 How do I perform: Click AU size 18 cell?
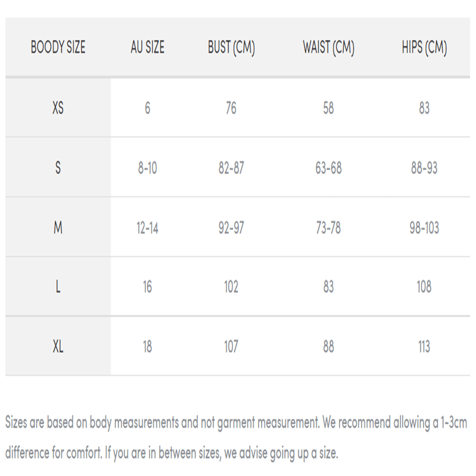(x=148, y=346)
